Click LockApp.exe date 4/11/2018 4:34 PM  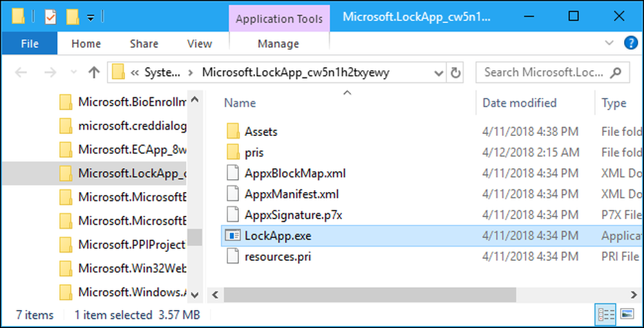pos(530,236)
